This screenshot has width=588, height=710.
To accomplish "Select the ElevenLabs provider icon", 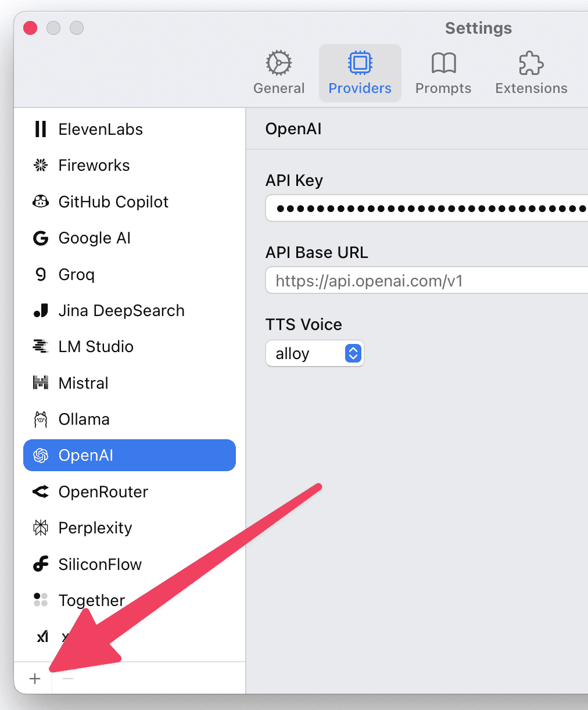I will pos(41,129).
